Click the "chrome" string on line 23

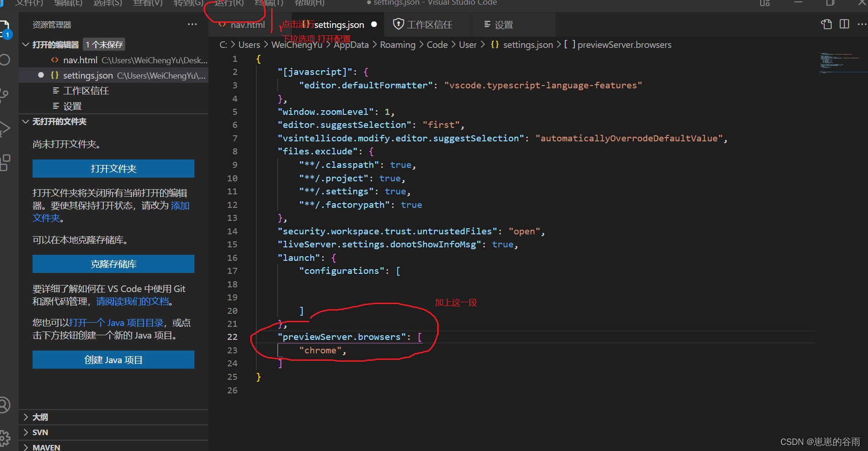click(320, 350)
